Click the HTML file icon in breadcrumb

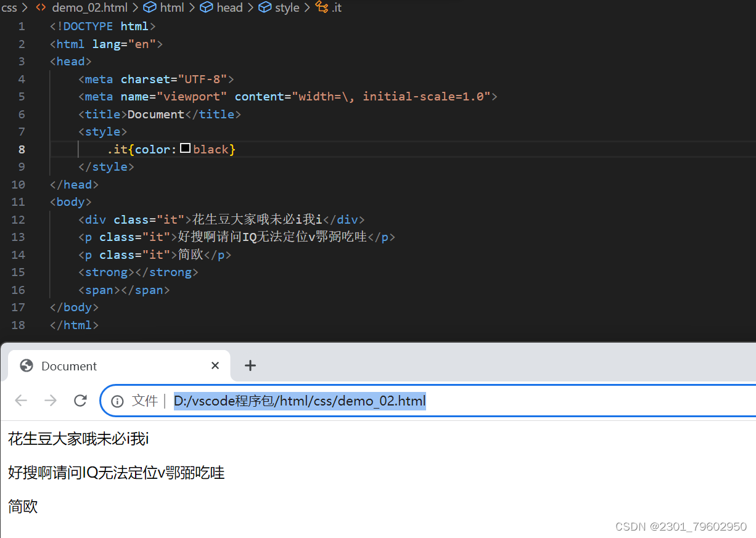point(41,8)
